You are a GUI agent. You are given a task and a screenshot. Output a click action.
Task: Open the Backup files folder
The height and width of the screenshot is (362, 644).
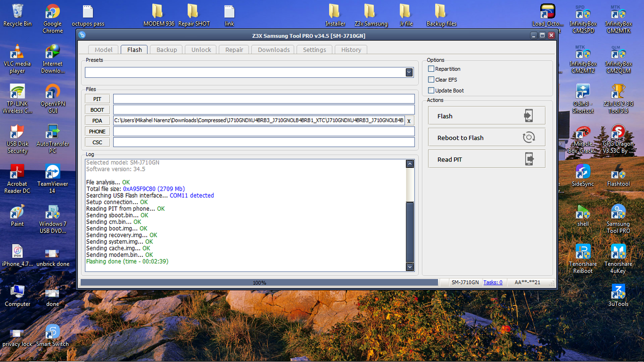[x=441, y=15]
